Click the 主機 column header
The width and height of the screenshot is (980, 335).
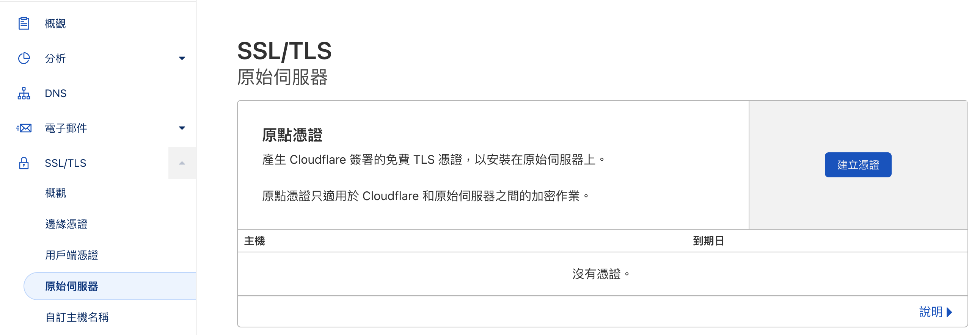click(254, 241)
